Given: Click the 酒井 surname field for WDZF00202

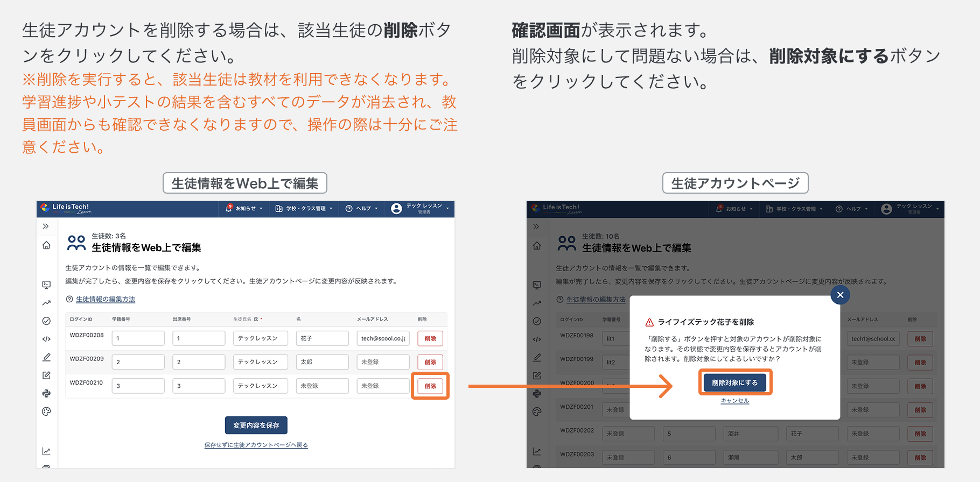Looking at the screenshot, I should [751, 434].
